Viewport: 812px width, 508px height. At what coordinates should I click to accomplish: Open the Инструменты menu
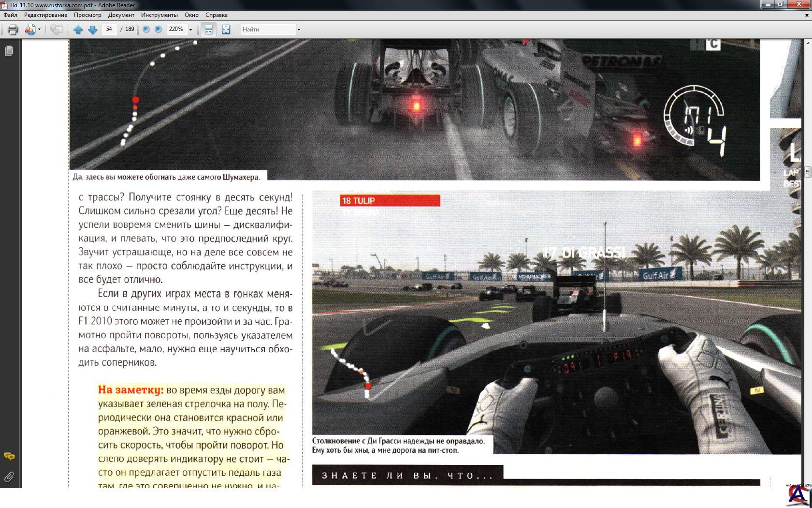pos(159,15)
